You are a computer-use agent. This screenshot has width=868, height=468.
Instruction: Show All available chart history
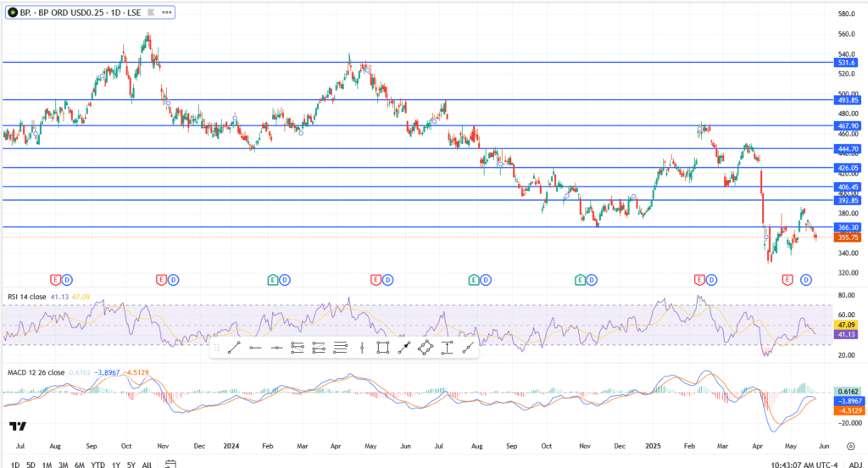pos(146,464)
